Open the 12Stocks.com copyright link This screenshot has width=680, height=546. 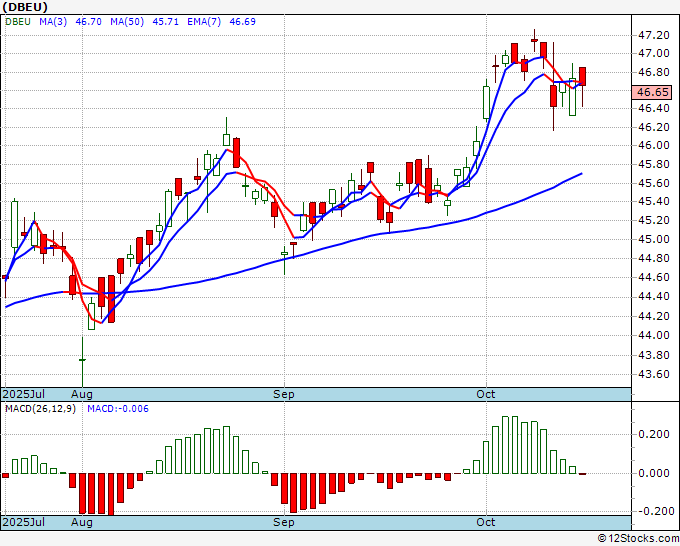pos(638,539)
